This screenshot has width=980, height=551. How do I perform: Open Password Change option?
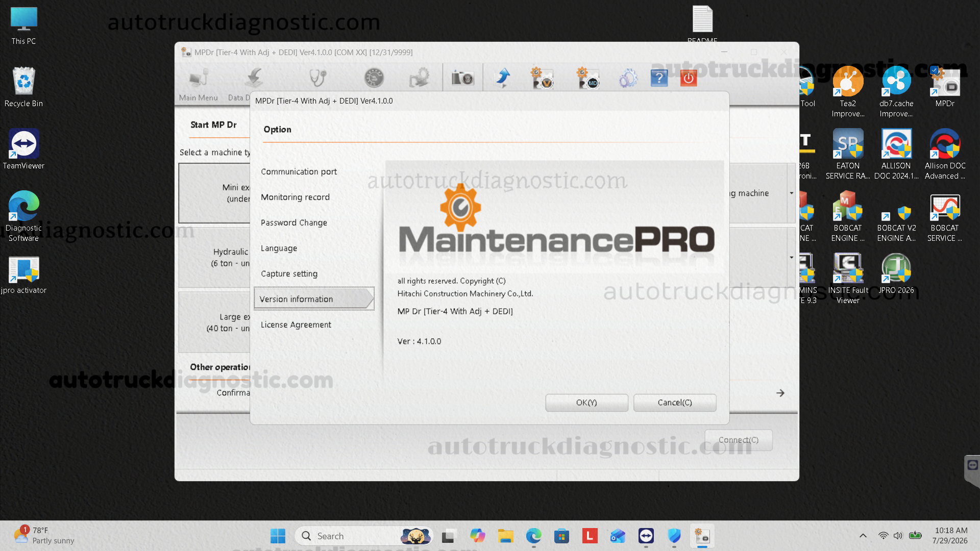point(293,222)
